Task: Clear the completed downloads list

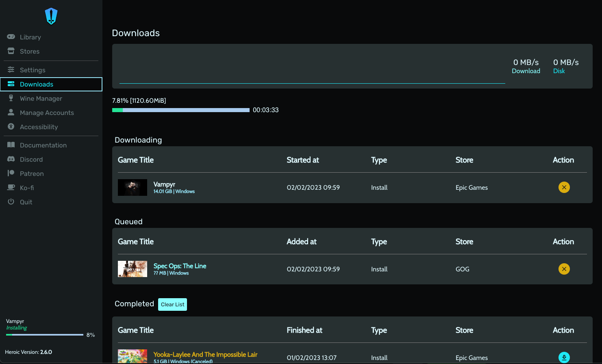Action: point(172,304)
